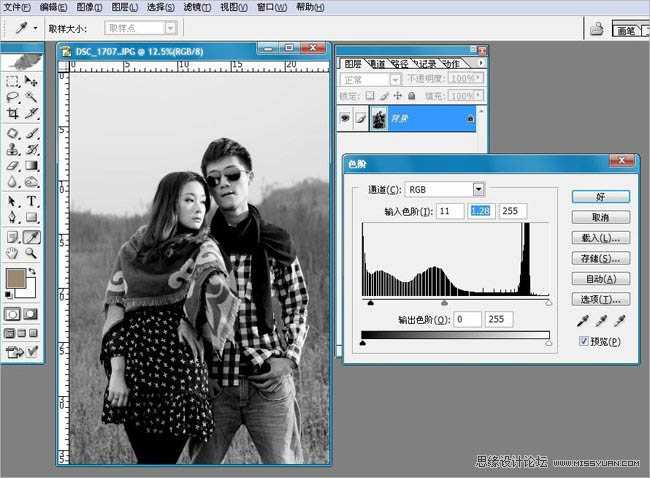Select the Rectangular Marquee tool
650x478 pixels.
pyautogui.click(x=12, y=80)
